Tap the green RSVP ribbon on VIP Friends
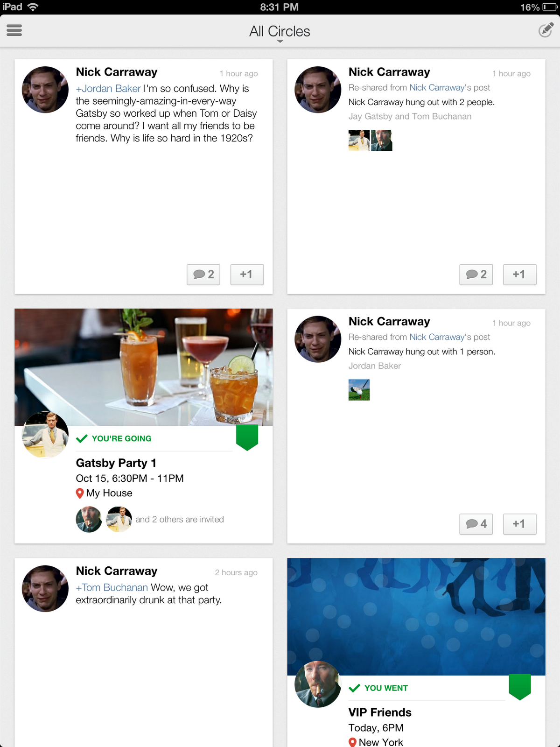560x747 pixels. point(520,687)
